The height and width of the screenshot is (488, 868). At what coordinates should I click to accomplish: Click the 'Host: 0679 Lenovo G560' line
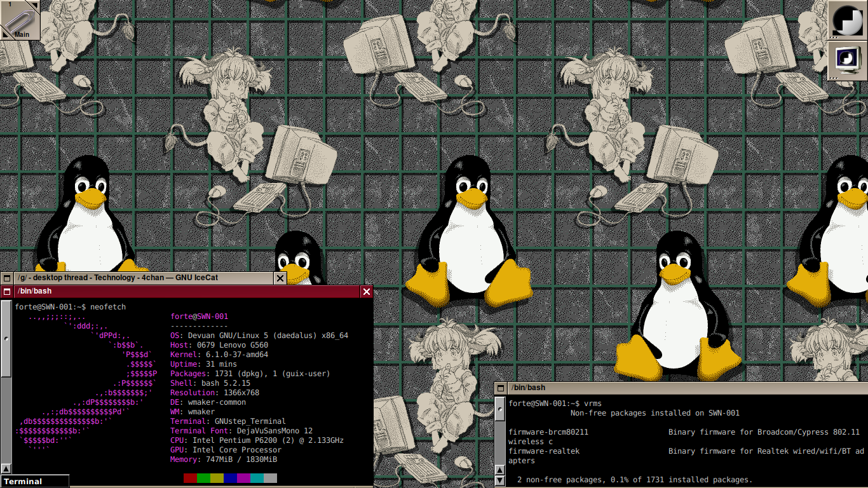coord(219,345)
